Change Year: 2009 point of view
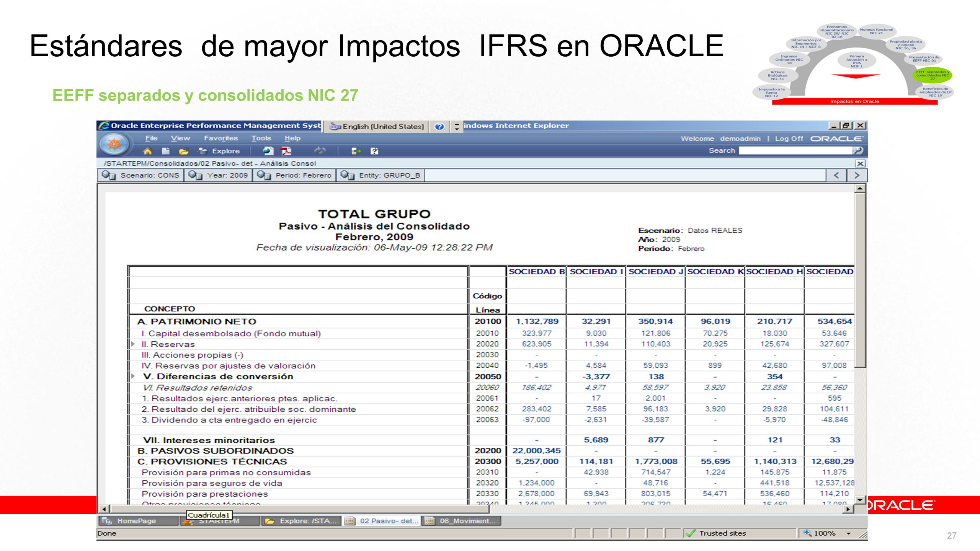The width and height of the screenshot is (980, 551). pyautogui.click(x=218, y=175)
